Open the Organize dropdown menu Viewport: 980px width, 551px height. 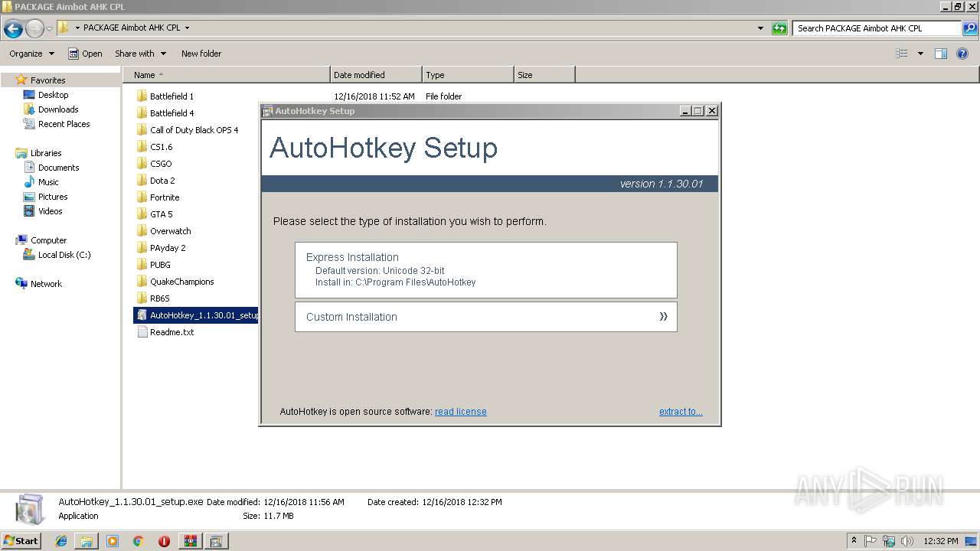31,54
